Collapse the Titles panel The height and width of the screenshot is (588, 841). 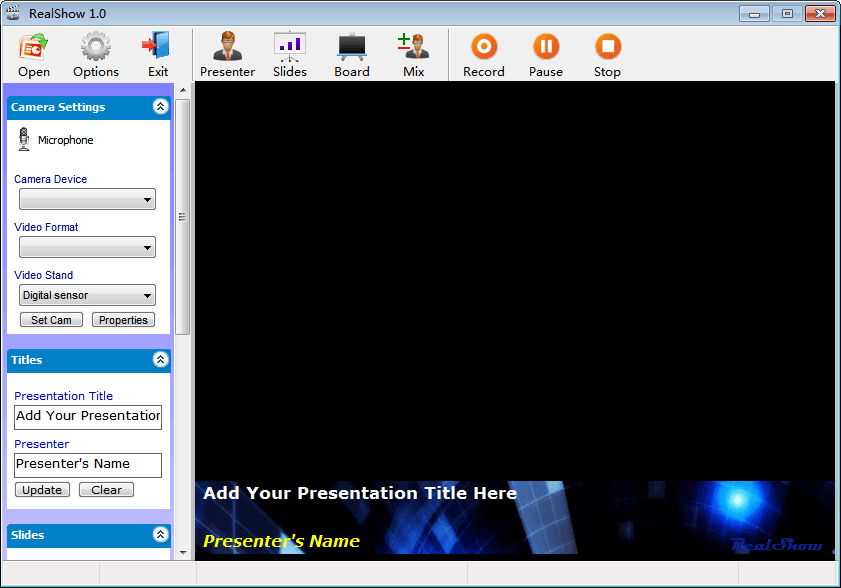pos(160,360)
